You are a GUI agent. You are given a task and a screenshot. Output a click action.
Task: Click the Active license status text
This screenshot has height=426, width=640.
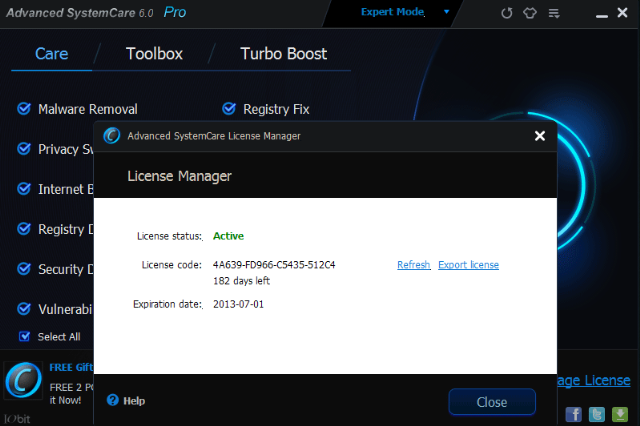[228, 236]
